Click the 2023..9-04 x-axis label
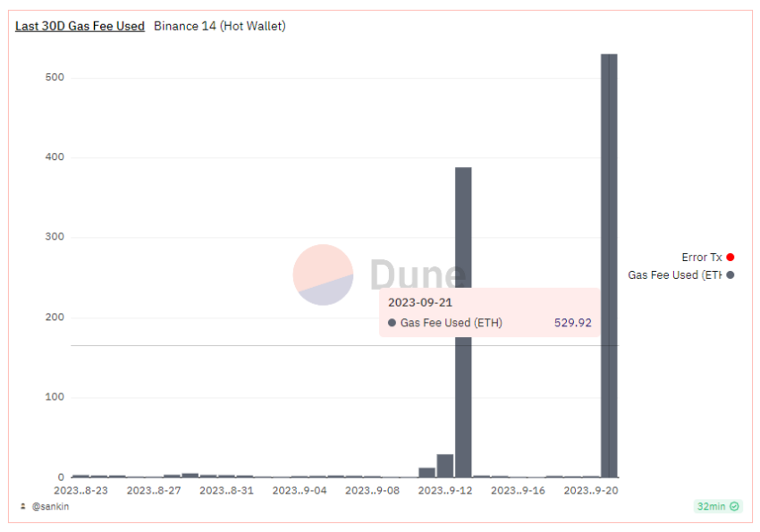 coord(300,490)
